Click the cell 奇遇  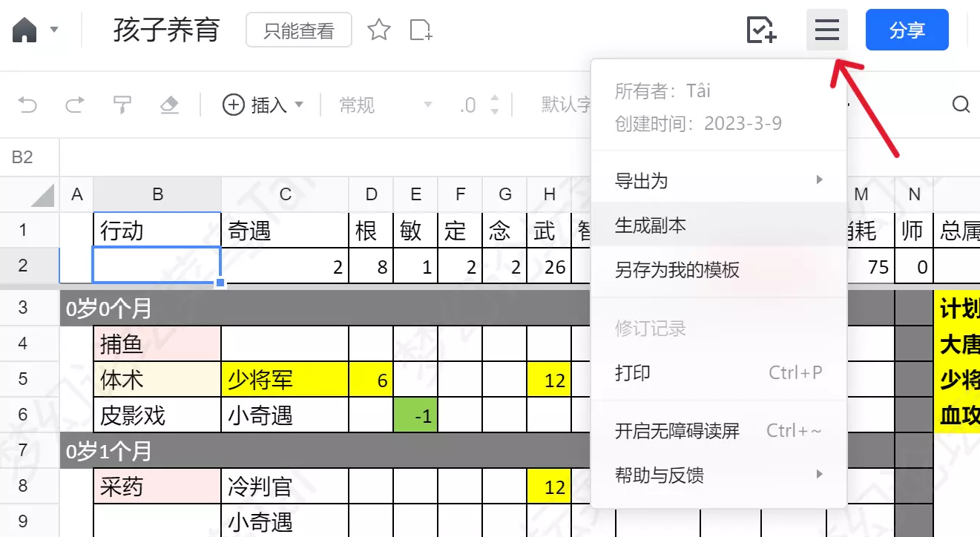[x=285, y=230]
